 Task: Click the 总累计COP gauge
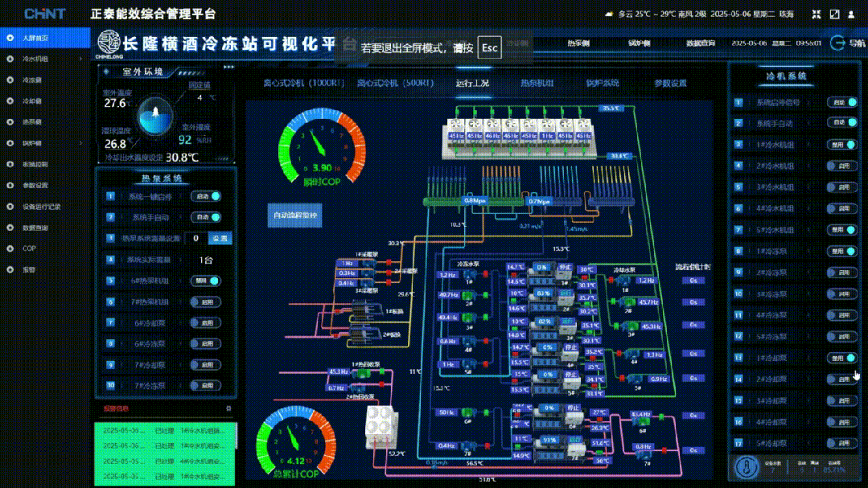pos(296,443)
